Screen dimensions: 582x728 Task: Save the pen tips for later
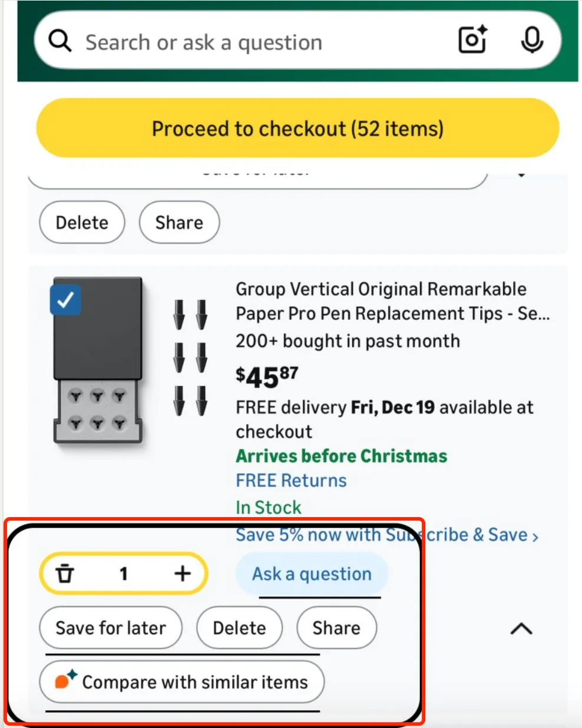[x=111, y=628]
